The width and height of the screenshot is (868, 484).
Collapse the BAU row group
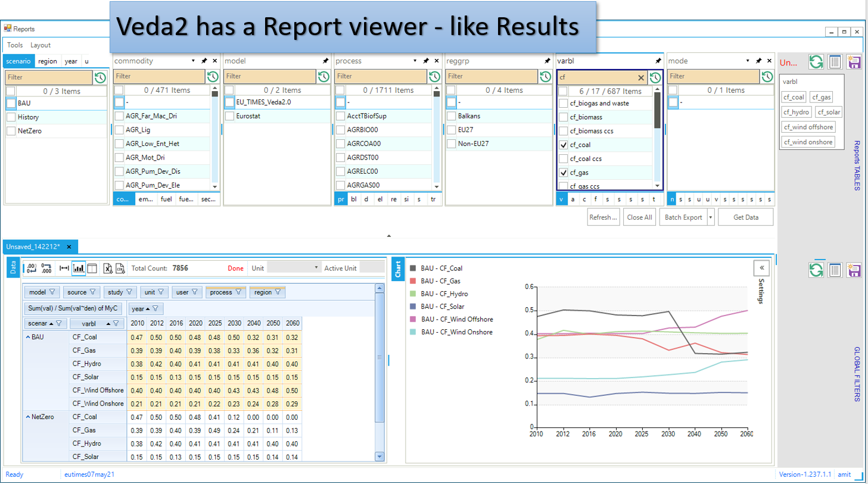[28, 337]
